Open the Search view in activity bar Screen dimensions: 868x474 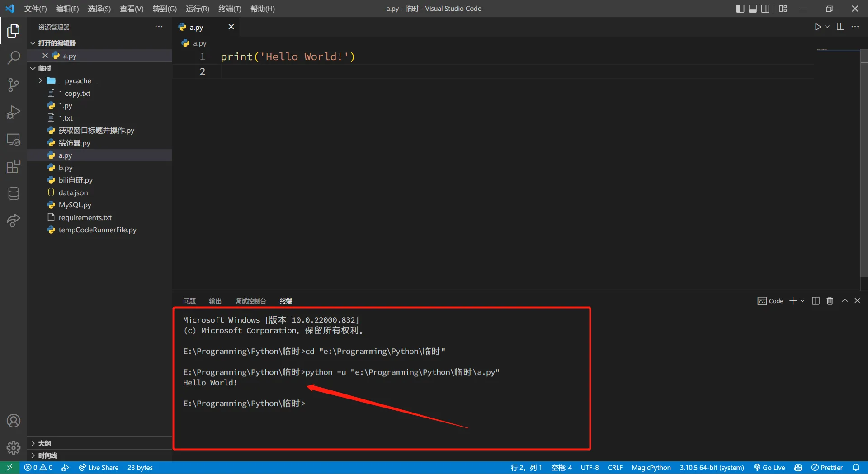click(14, 57)
